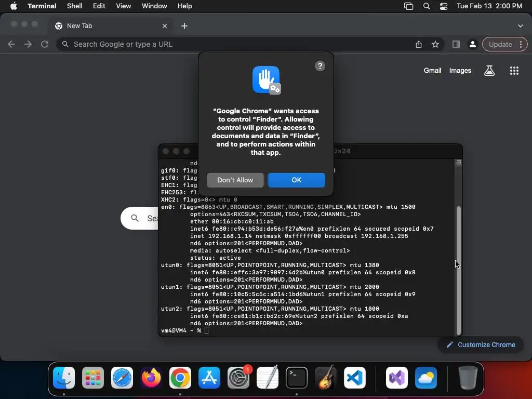This screenshot has height=399, width=532.
Task: Open the Help menu
Action: click(x=185, y=6)
